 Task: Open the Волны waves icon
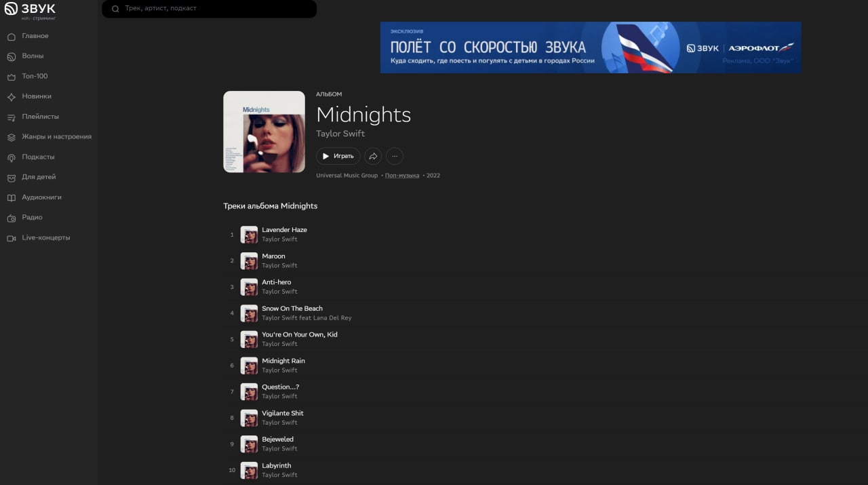pyautogui.click(x=11, y=56)
